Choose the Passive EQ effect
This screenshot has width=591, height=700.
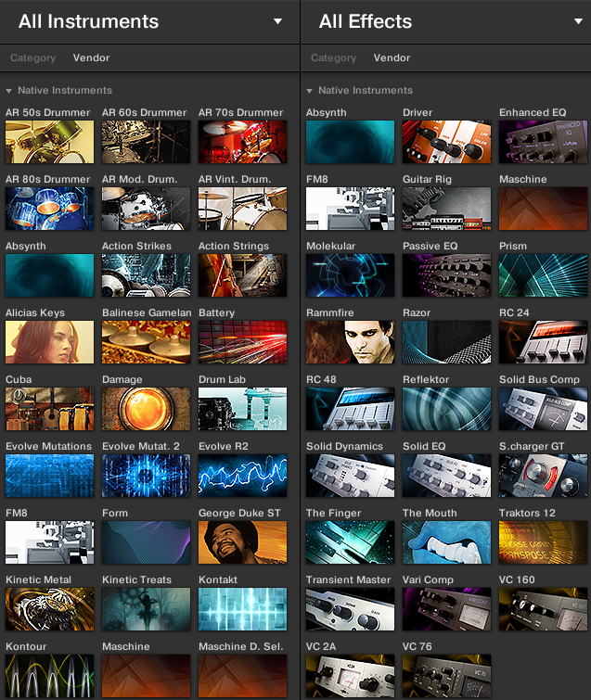446,275
